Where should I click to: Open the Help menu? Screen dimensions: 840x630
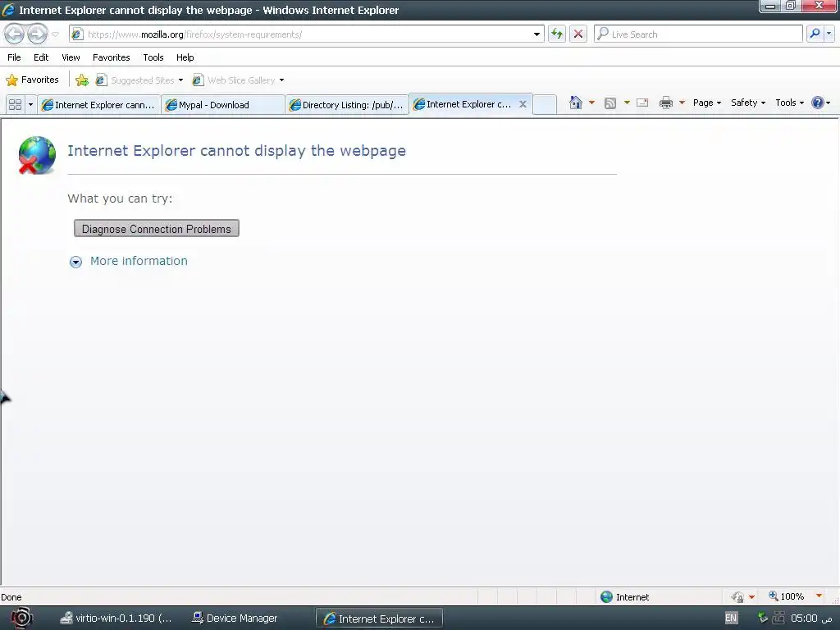click(185, 57)
